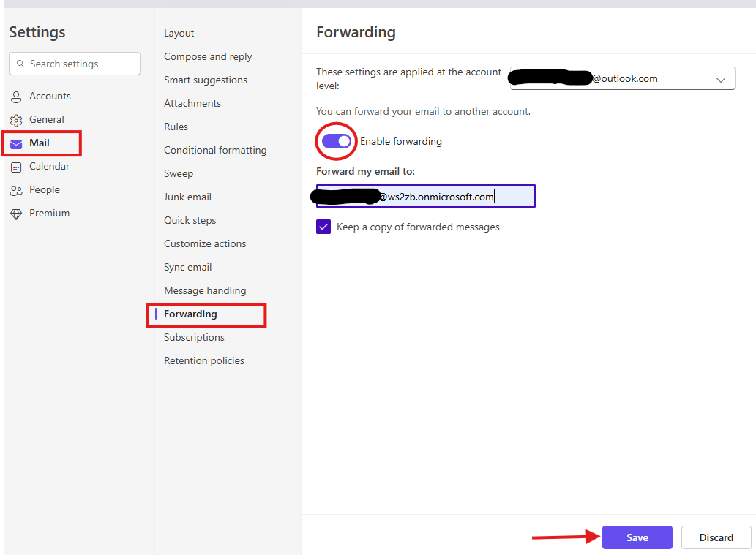Open the Sweep settings page
Viewport: 756px width, 555px height.
(x=179, y=174)
